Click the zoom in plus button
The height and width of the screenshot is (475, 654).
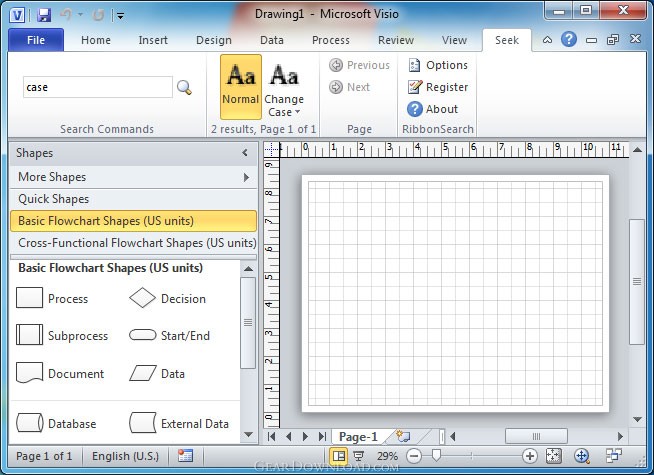[x=530, y=456]
